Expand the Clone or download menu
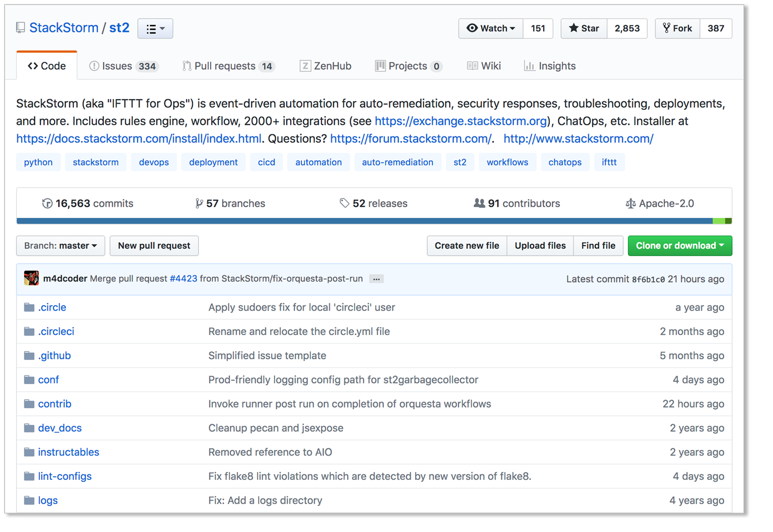This screenshot has height=532, width=773. (x=680, y=246)
